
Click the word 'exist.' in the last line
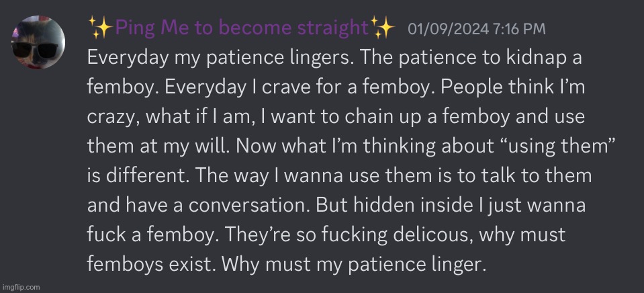pos(192,264)
